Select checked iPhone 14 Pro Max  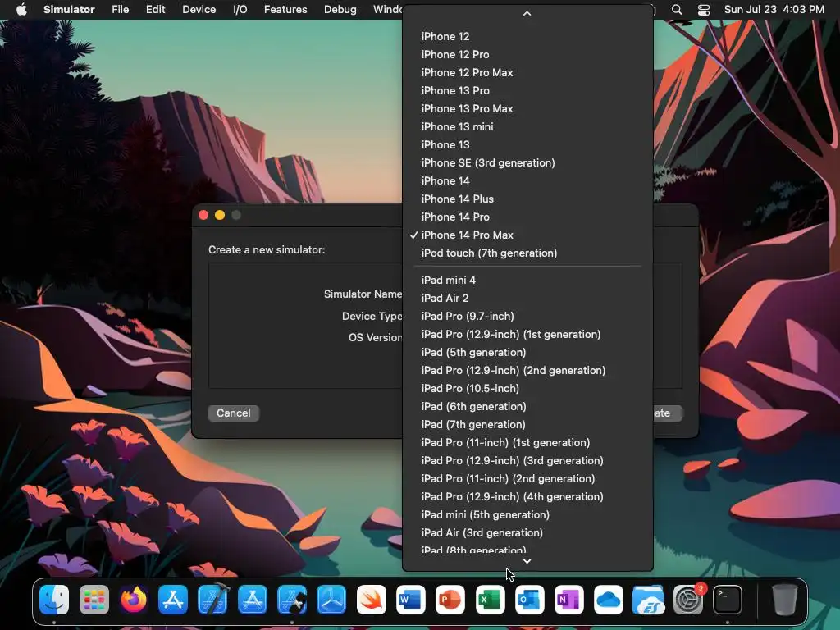527,235
